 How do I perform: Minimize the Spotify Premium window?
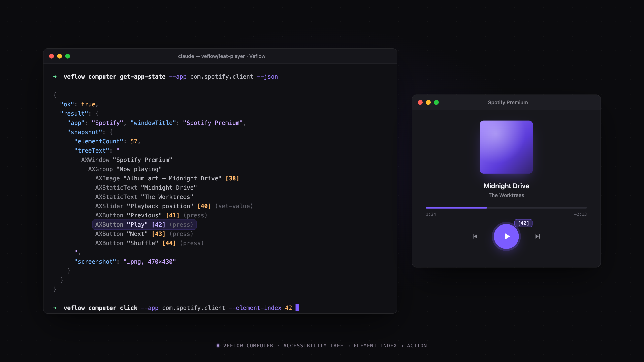point(428,102)
